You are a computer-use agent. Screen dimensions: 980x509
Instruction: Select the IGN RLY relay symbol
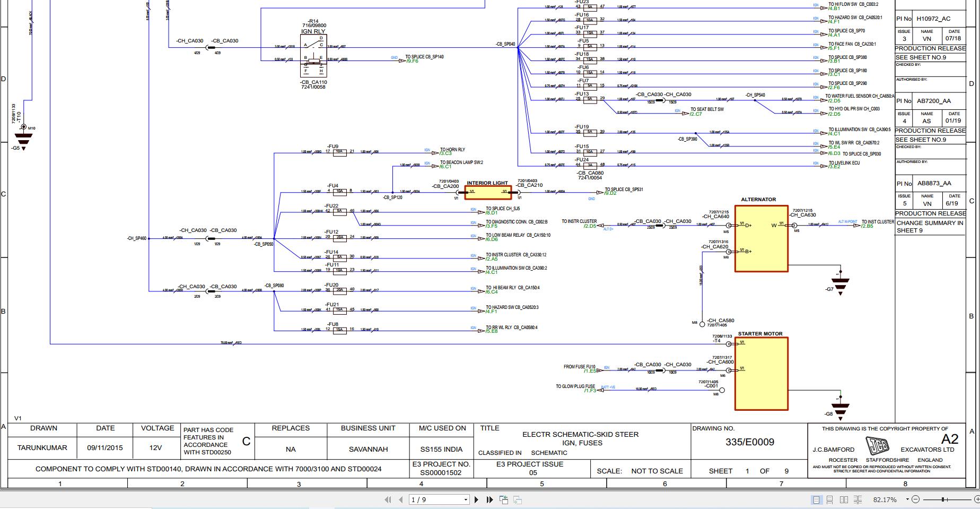313,56
